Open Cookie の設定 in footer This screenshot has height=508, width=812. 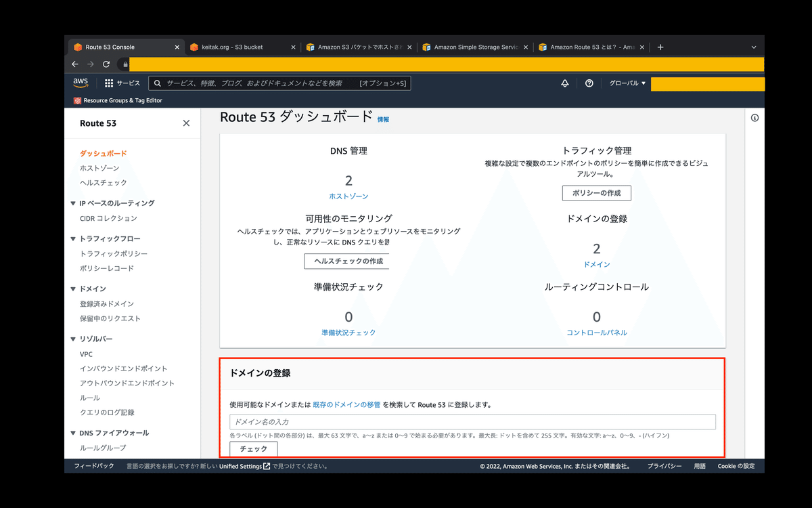[736, 466]
